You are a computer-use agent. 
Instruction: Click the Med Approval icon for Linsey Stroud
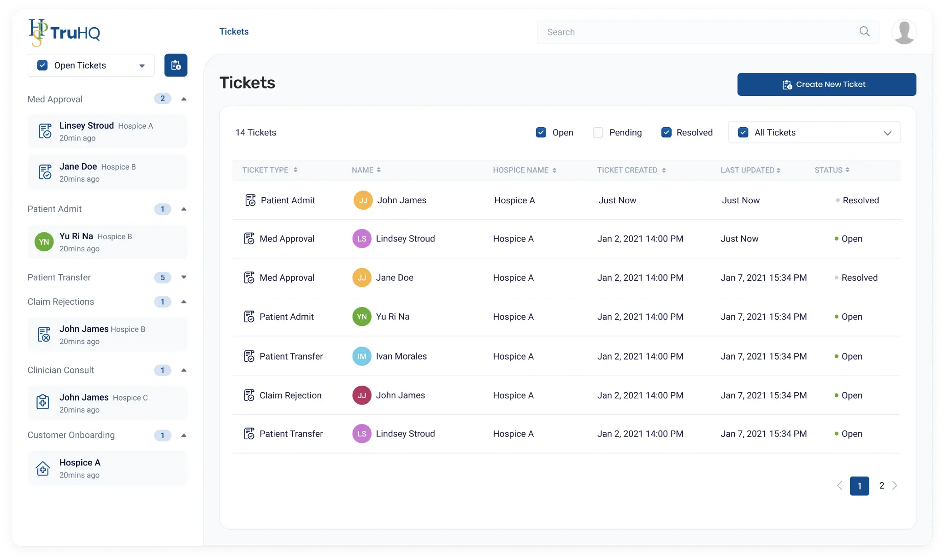tap(45, 131)
